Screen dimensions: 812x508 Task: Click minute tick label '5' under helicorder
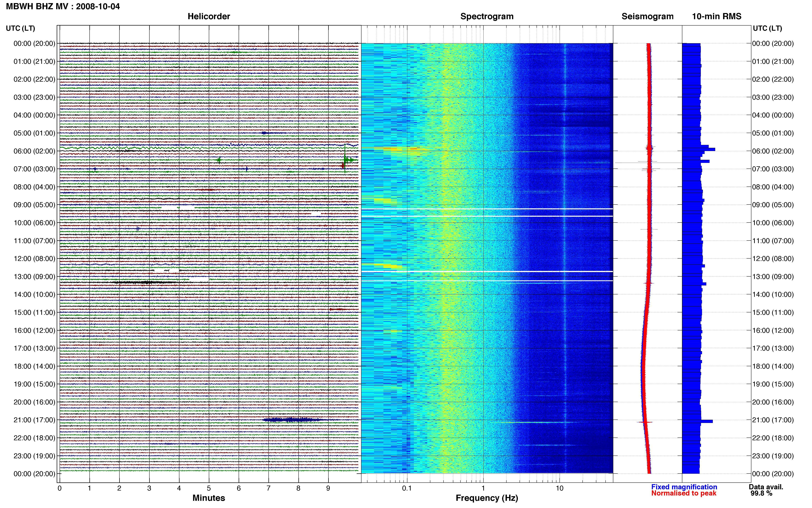point(209,488)
